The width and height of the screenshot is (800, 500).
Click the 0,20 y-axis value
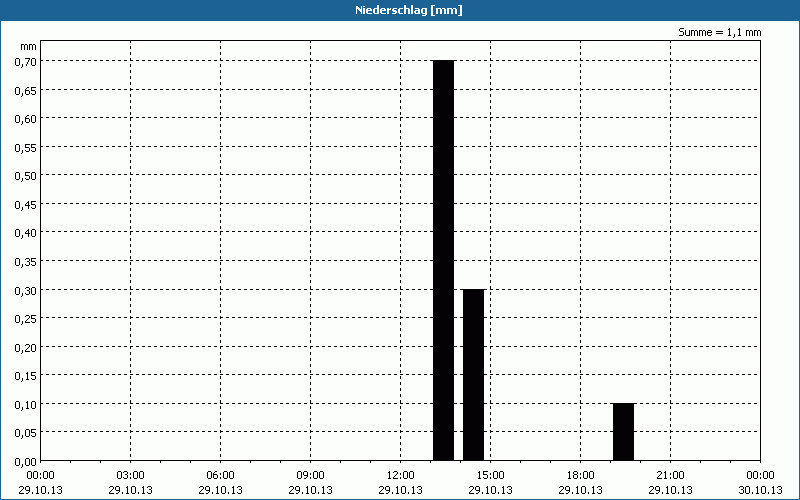(x=26, y=347)
